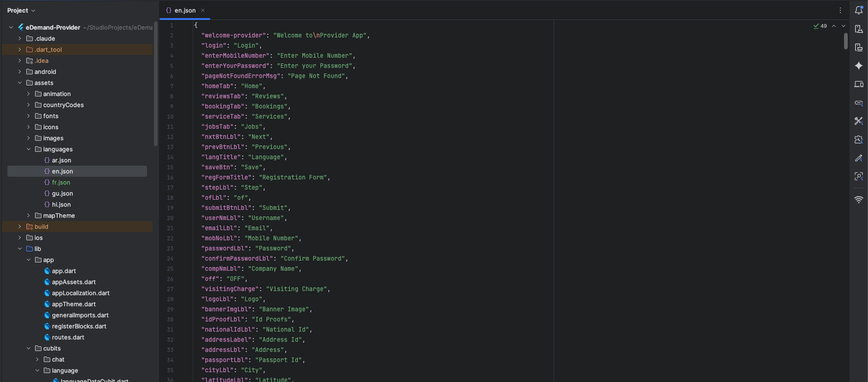Expand the .dart_tool folder
Screen dimensions: 868x382
coord(20,49)
